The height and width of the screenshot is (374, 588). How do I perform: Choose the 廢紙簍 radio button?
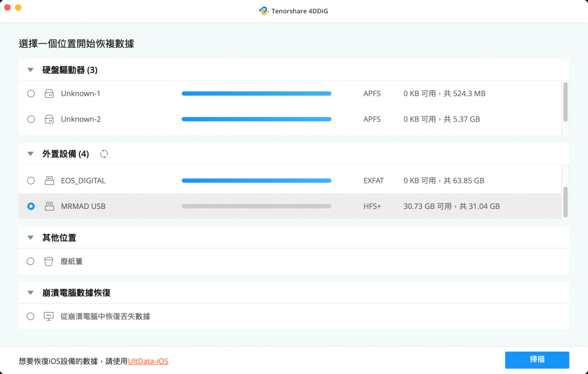coord(31,261)
